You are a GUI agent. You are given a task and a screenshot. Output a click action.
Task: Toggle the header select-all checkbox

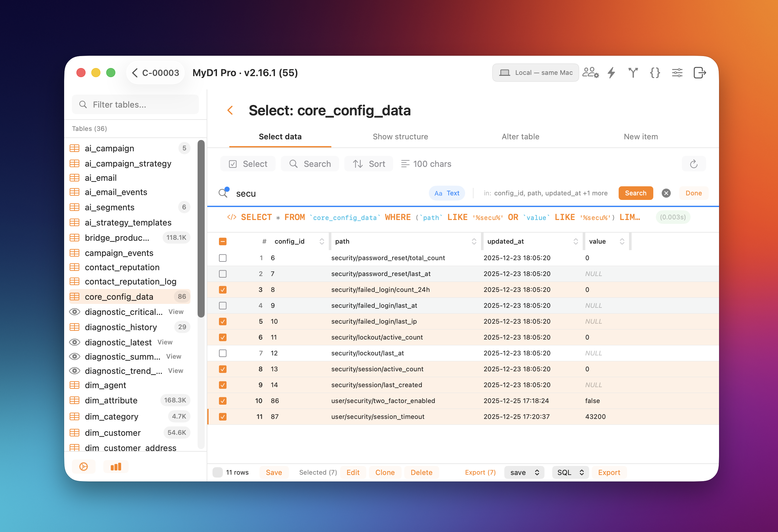click(x=223, y=241)
